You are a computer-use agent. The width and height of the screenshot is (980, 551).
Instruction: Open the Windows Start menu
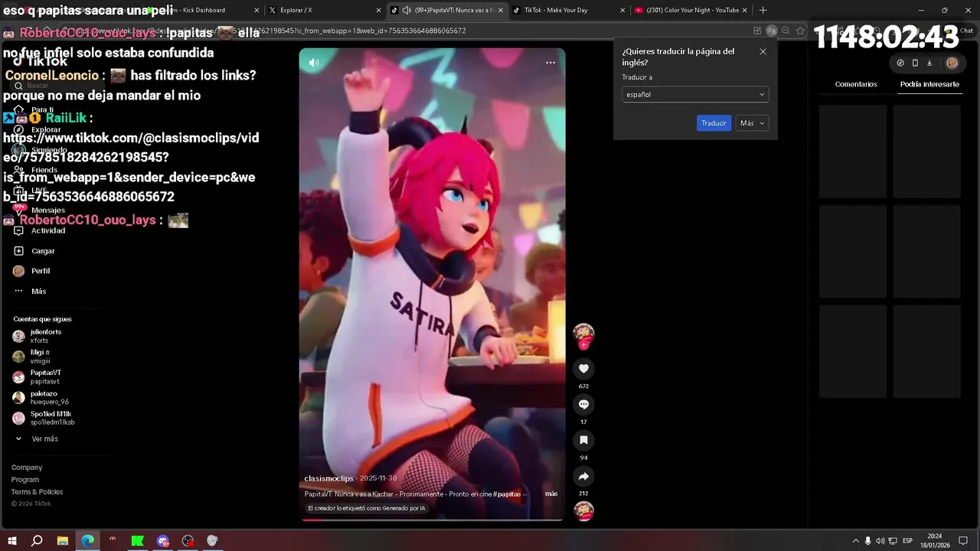(x=12, y=540)
